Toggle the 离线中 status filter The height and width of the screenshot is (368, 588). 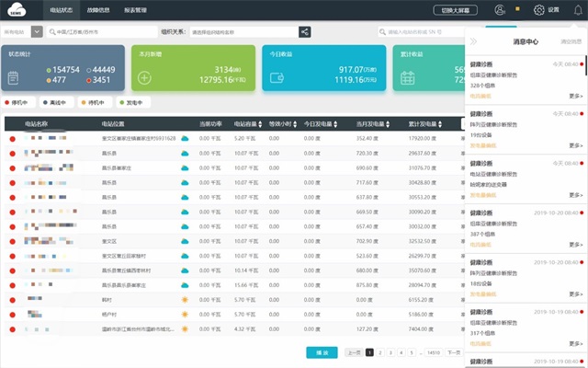[59, 103]
